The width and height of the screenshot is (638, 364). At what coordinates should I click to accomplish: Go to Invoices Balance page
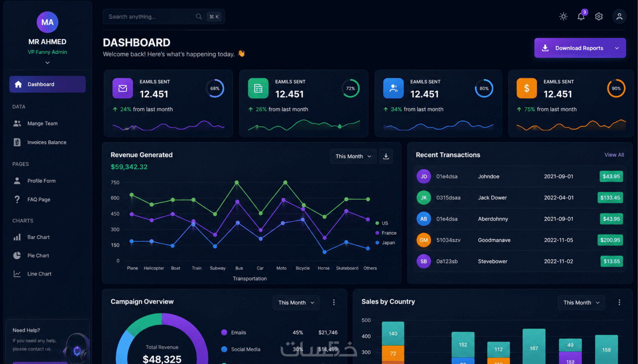pyautogui.click(x=47, y=142)
